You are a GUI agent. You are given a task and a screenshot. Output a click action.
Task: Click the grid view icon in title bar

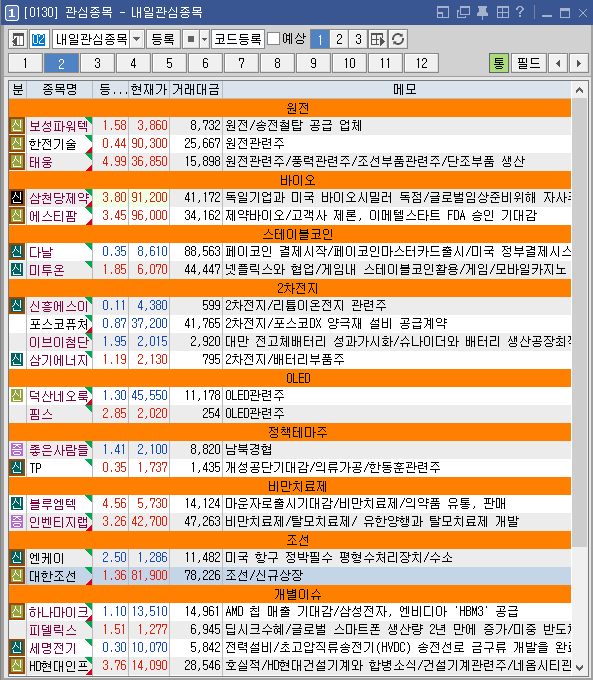point(502,12)
